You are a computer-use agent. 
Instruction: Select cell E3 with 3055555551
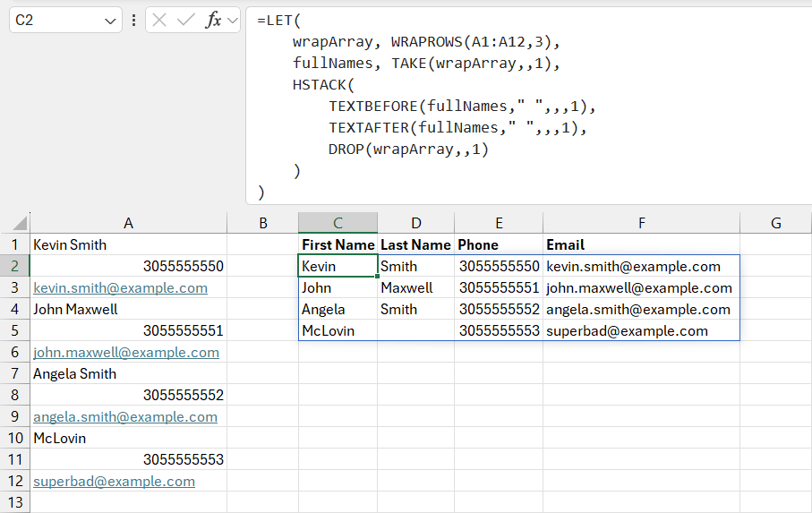tap(499, 287)
